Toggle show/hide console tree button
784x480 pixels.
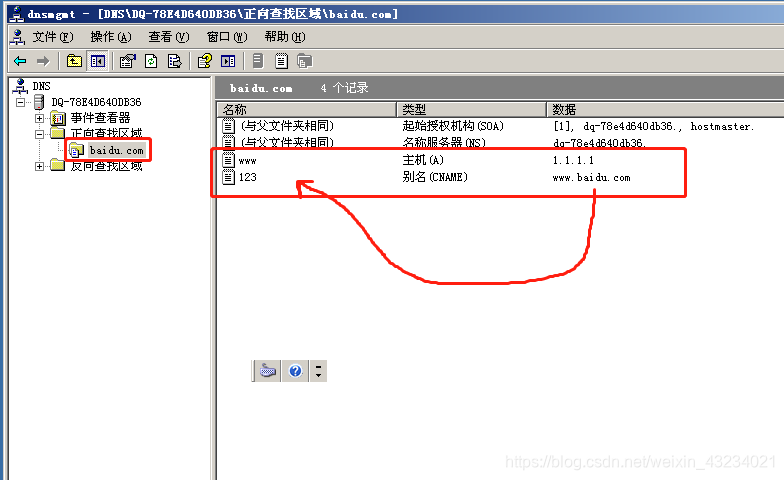[x=98, y=61]
